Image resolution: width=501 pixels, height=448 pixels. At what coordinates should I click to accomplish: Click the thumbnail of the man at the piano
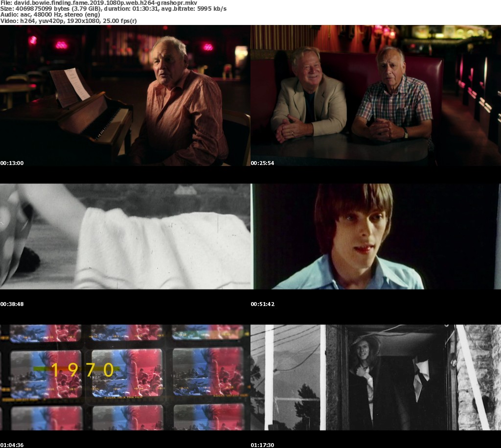click(x=125, y=95)
